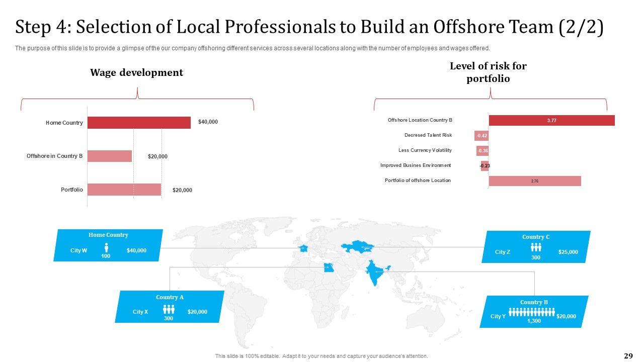Select highlighted France on the world map
Viewport: 644px width, 362px height.
[x=303, y=248]
